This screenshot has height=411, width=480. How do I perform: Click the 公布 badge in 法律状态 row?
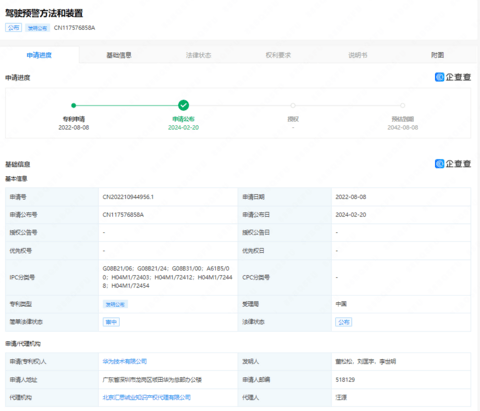click(344, 322)
